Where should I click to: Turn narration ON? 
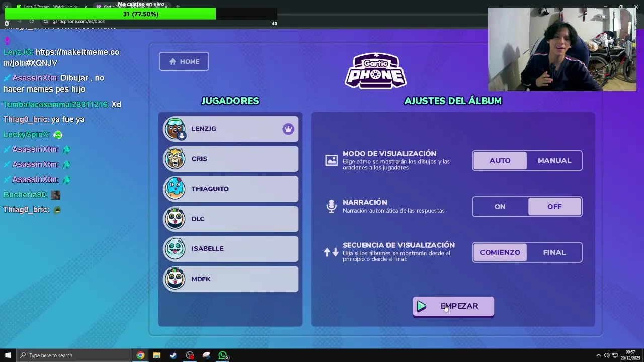click(x=500, y=207)
